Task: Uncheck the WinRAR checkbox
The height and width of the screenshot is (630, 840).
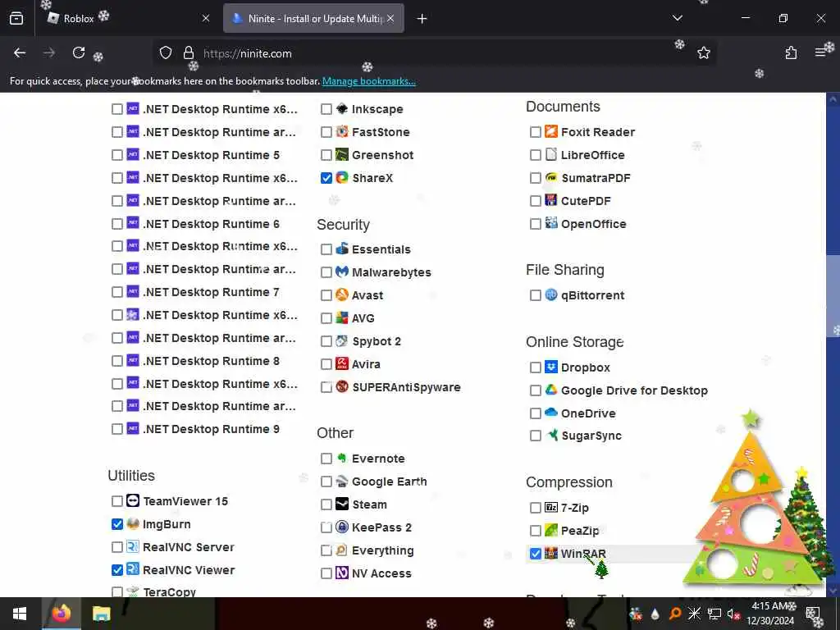Action: tap(535, 554)
